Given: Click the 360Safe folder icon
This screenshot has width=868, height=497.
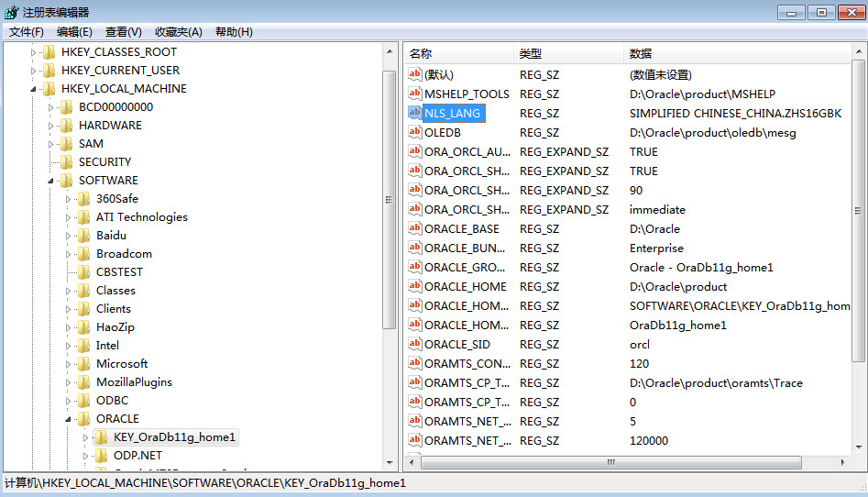Looking at the screenshot, I should (84, 198).
